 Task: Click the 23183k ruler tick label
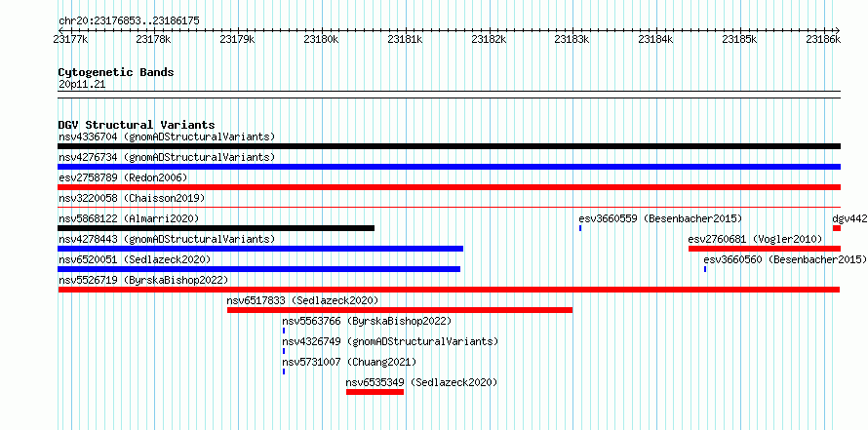click(572, 39)
